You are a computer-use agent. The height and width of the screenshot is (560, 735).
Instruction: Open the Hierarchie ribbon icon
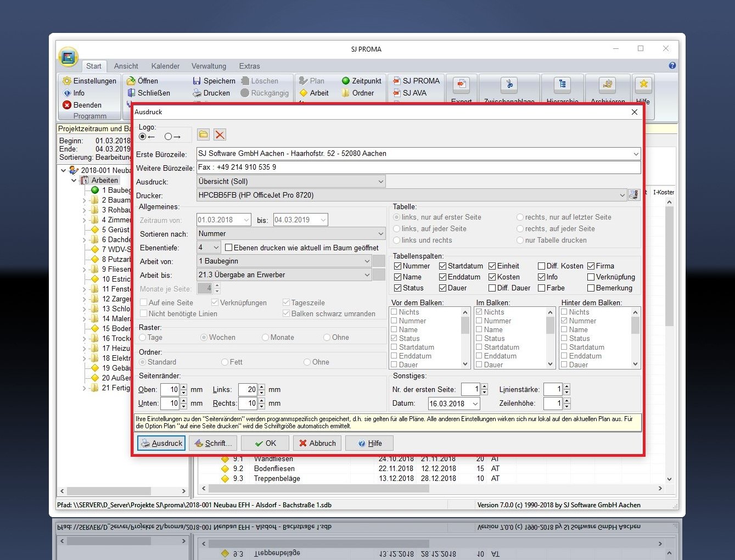click(562, 85)
